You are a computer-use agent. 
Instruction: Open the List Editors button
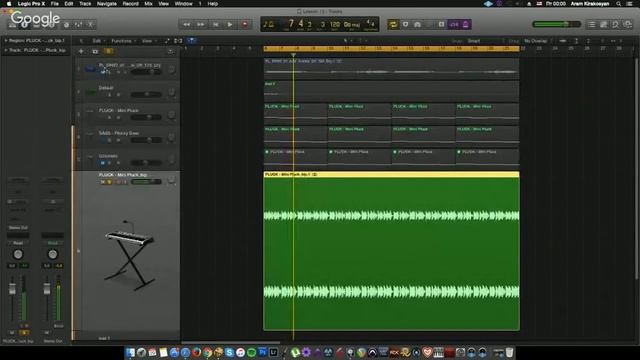coord(591,24)
